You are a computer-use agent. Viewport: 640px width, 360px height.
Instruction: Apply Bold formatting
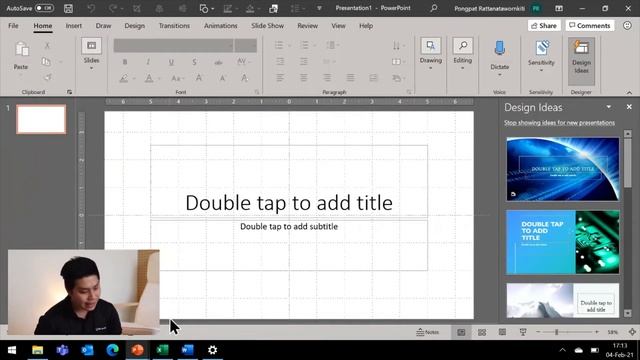[125, 62]
